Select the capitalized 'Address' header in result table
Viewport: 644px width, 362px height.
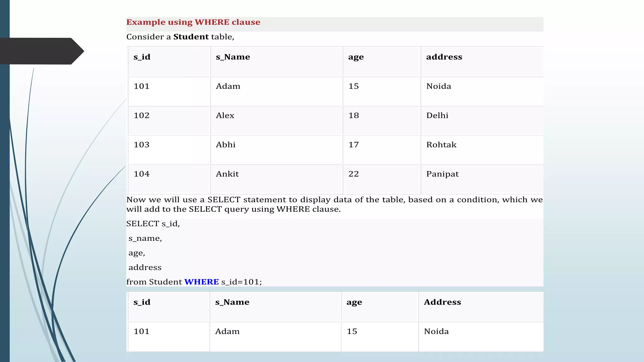[442, 302]
